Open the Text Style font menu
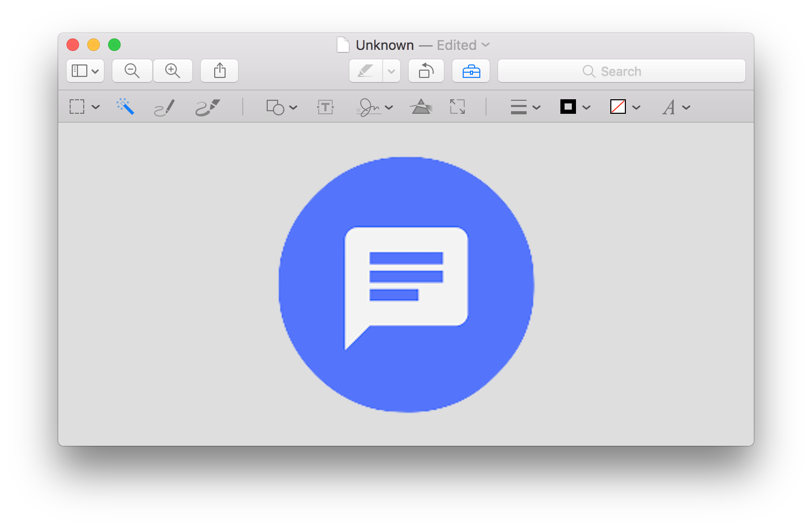Screen dimensions: 812x529 tap(676, 107)
